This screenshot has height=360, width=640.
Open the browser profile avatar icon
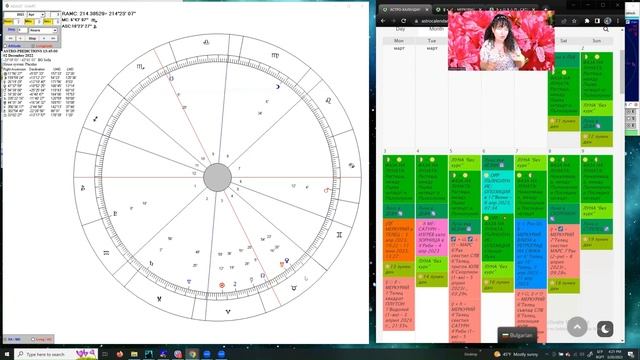(608, 21)
